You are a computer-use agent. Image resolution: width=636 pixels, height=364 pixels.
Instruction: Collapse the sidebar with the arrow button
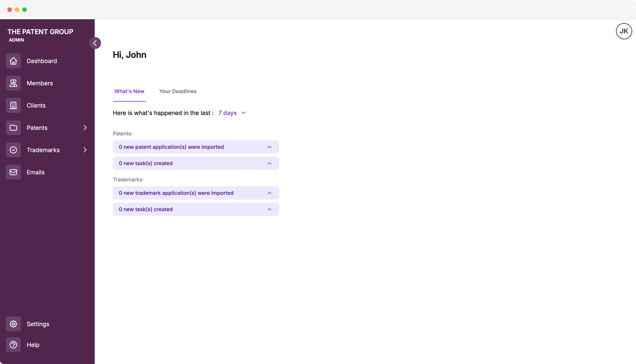(95, 43)
